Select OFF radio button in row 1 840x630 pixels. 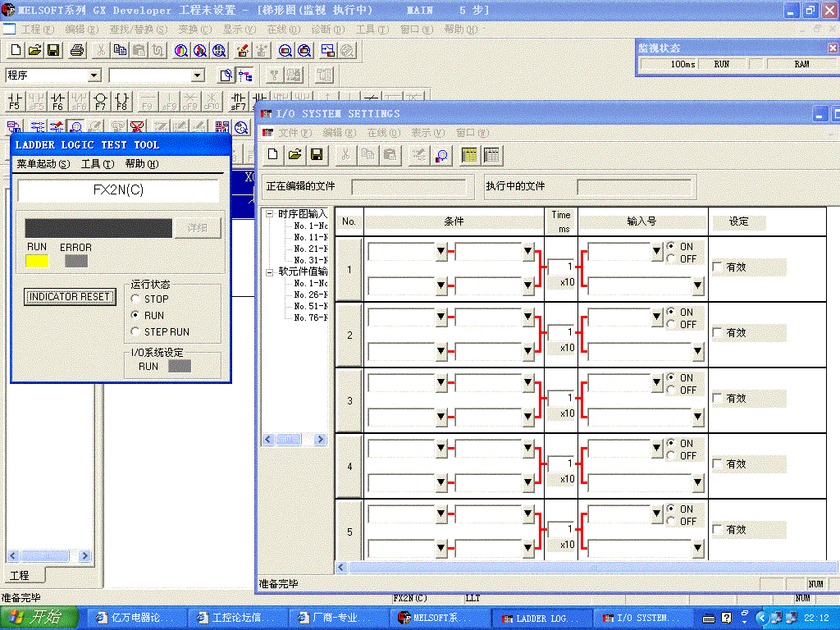coord(671,258)
